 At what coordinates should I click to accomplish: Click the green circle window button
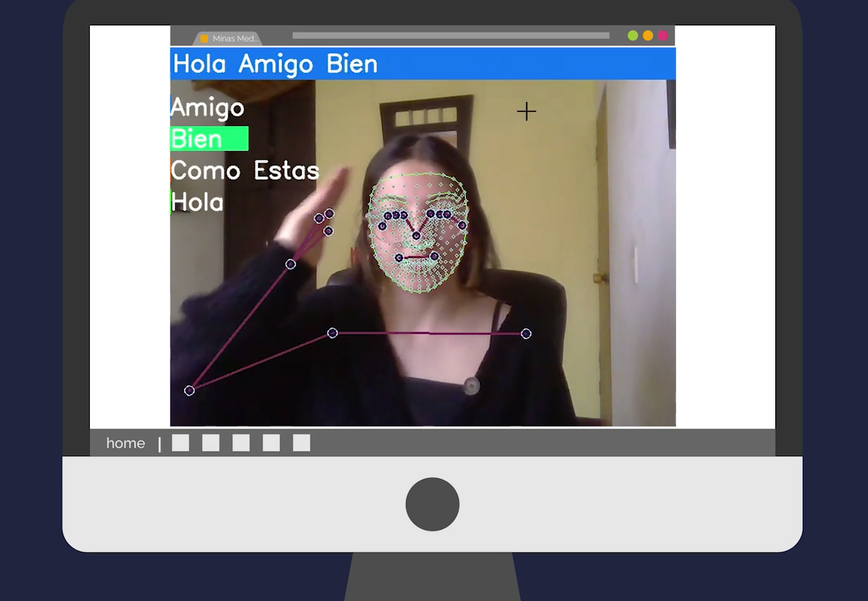click(633, 36)
